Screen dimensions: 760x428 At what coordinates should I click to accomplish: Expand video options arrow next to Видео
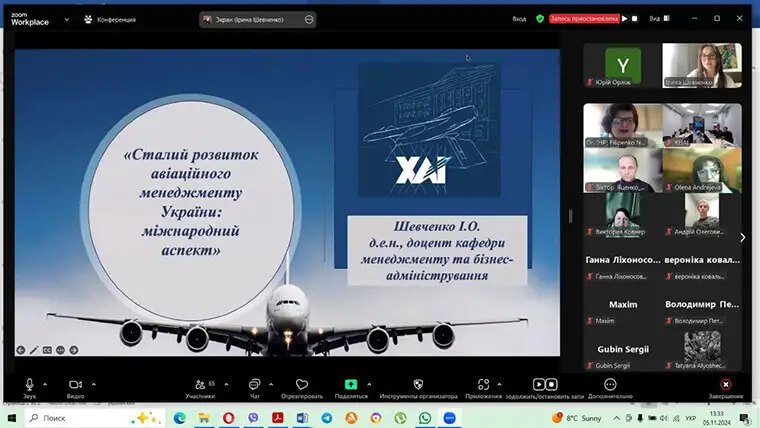pyautogui.click(x=94, y=383)
